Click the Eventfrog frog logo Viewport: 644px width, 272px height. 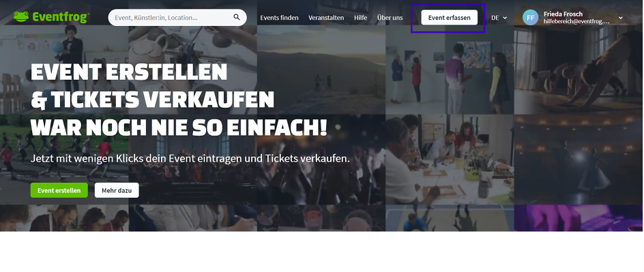[x=20, y=17]
